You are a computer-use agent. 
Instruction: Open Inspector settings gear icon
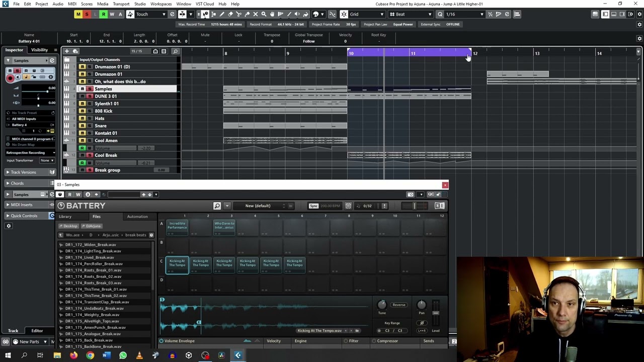click(9, 226)
